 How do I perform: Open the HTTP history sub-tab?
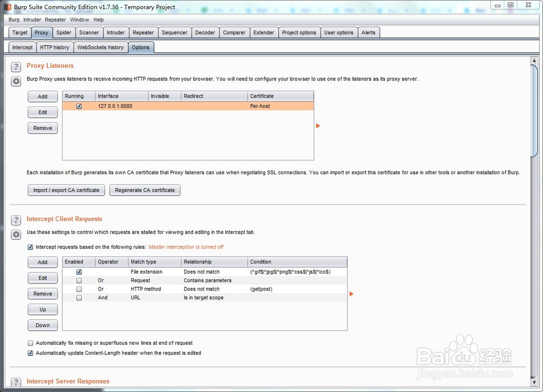click(55, 47)
